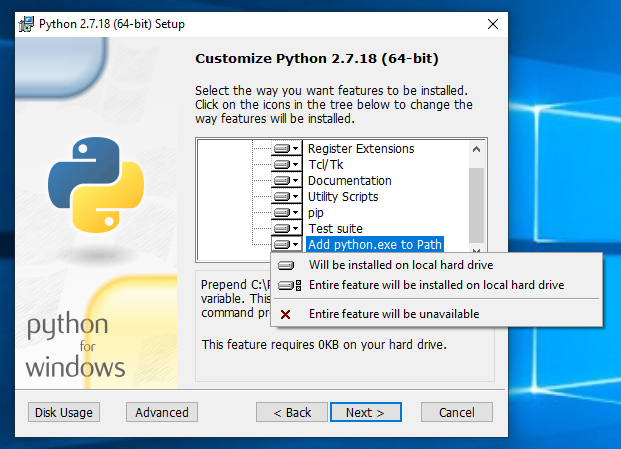Toggle the Add python.exe to Path drive dropdown
The height and width of the screenshot is (449, 621).
[287, 244]
